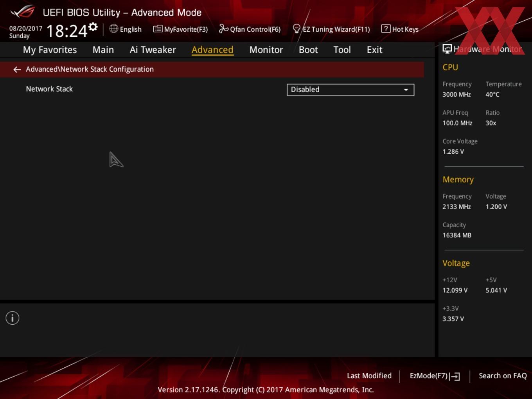The height and width of the screenshot is (399, 532).
Task: Click CPU temperature 40°C value
Action: click(x=492, y=94)
